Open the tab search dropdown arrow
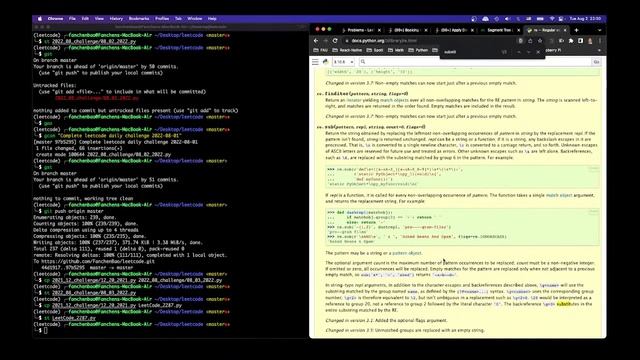Image resolution: width=640 pixels, height=360 pixels. [599, 30]
